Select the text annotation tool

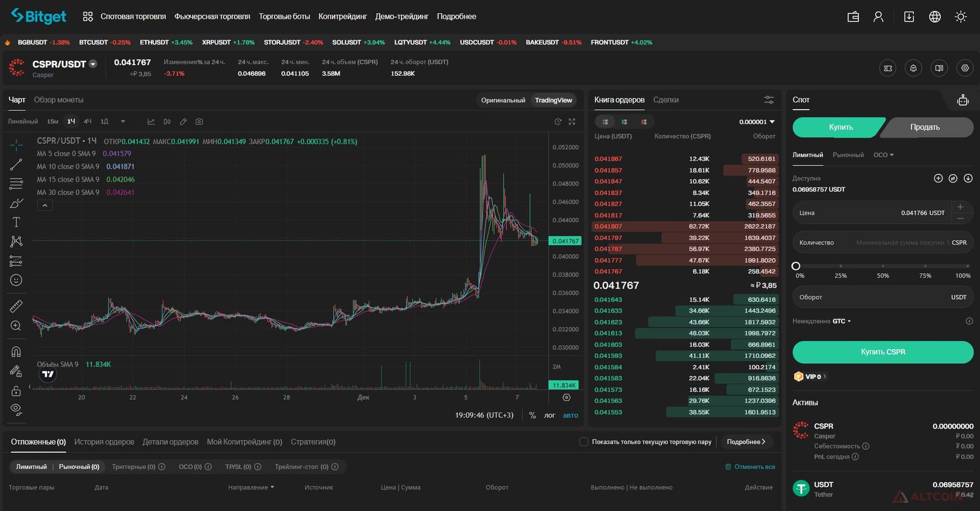[x=16, y=222]
